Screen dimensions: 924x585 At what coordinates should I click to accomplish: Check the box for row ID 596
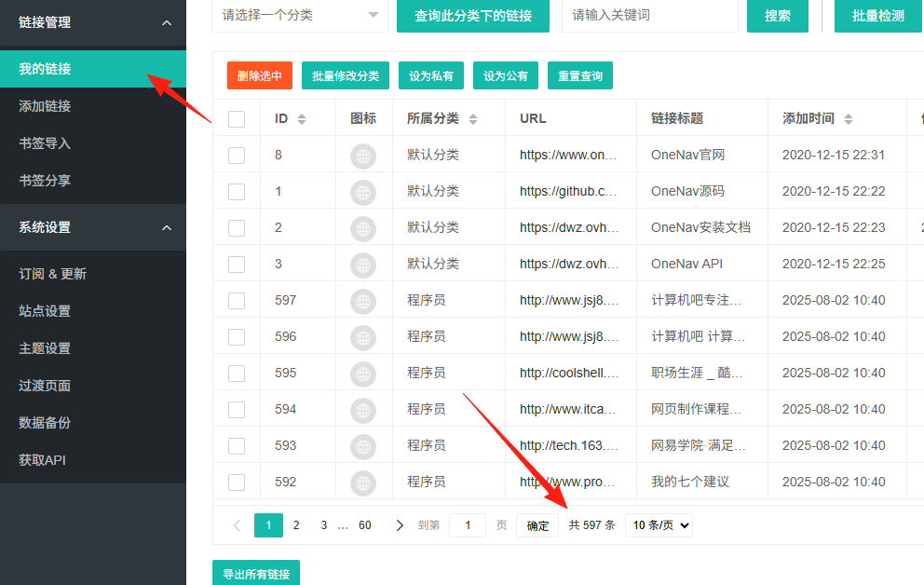click(x=237, y=337)
